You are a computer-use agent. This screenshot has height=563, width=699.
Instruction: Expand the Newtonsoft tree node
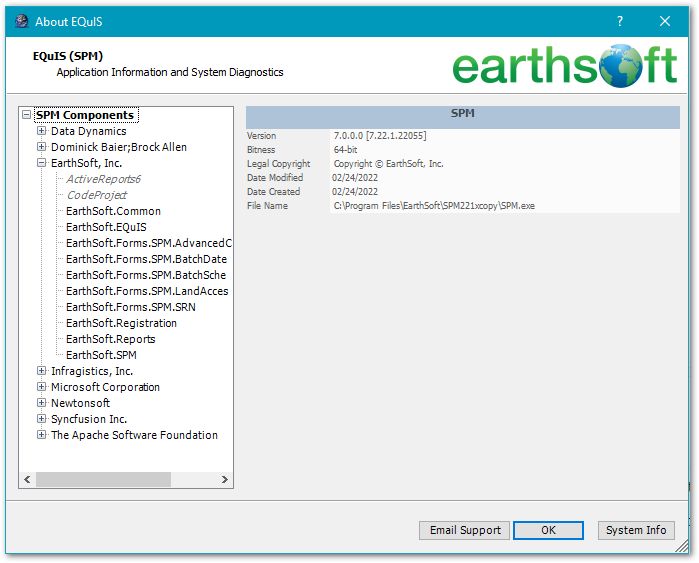[42, 403]
